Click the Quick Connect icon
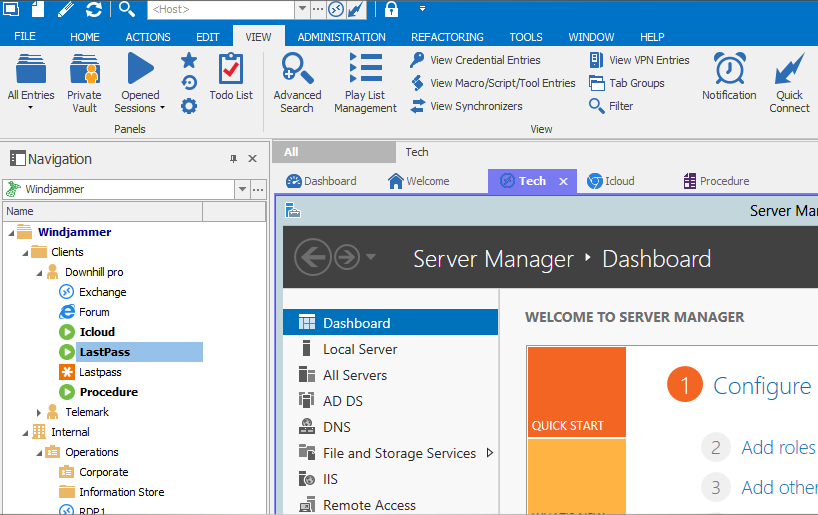Screen dimensions: 818x515 point(789,81)
